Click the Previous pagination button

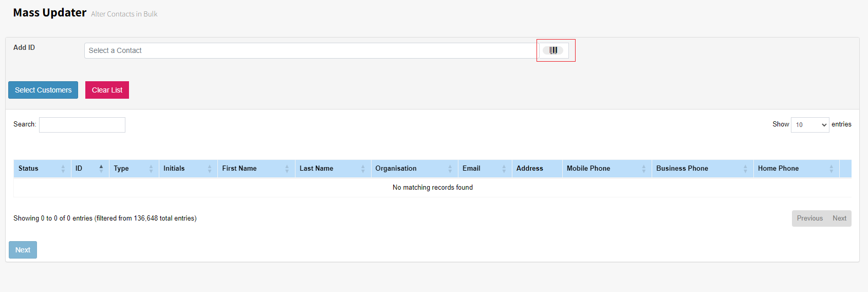[x=810, y=218]
